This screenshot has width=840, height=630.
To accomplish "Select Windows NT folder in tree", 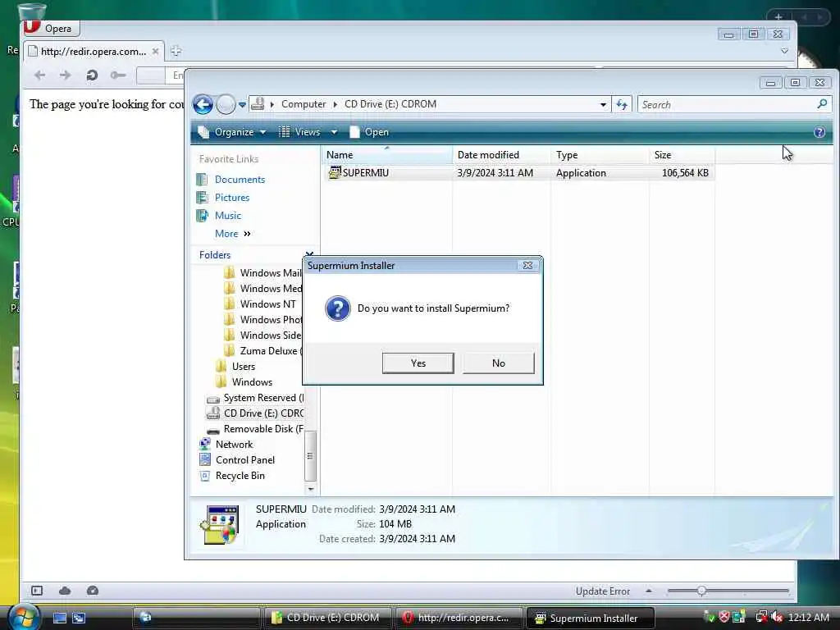I will pos(268,304).
